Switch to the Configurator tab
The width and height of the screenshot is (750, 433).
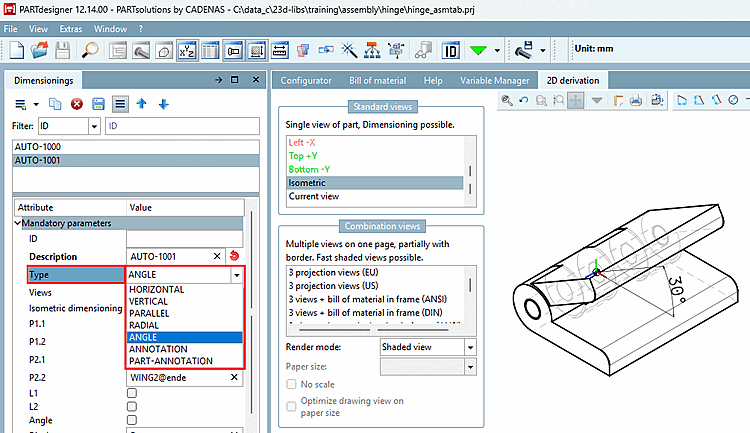[x=306, y=80]
